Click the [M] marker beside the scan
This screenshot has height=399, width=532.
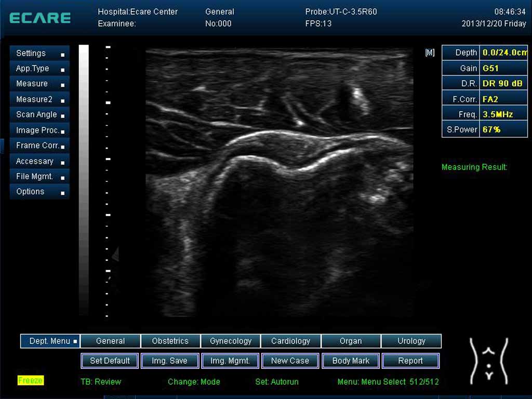click(x=430, y=53)
